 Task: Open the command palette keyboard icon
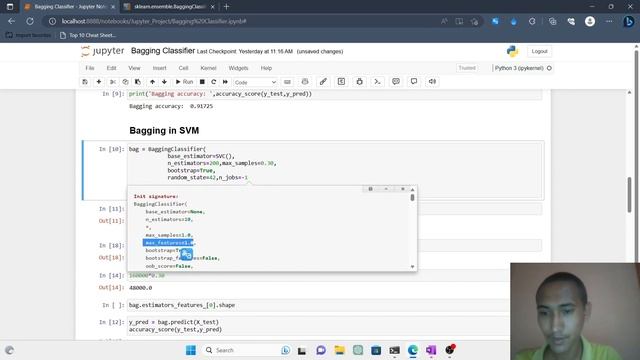tap(287, 82)
